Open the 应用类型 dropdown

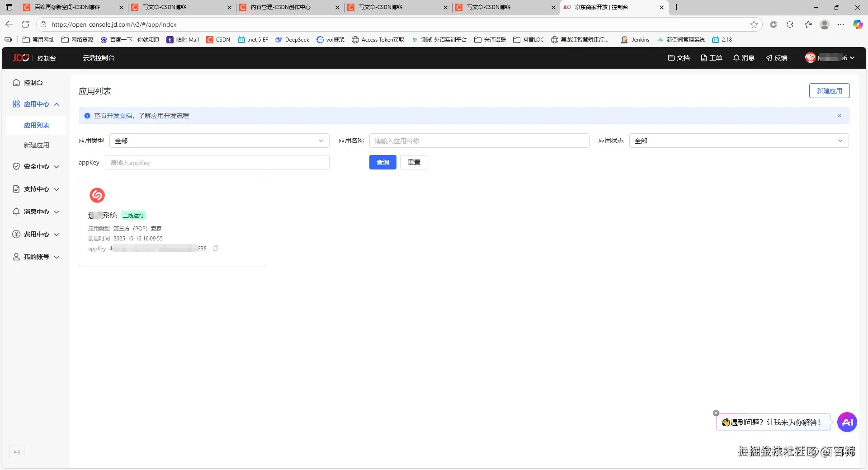pyautogui.click(x=219, y=141)
